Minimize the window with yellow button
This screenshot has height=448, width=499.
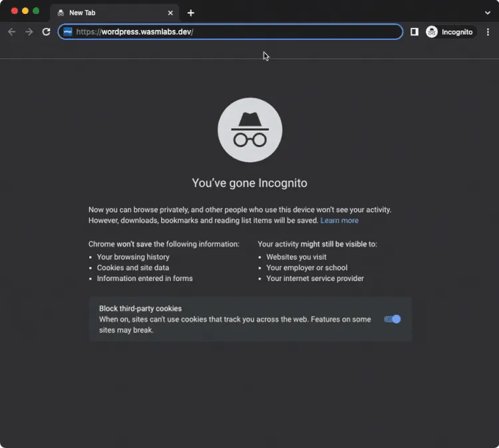click(x=25, y=11)
